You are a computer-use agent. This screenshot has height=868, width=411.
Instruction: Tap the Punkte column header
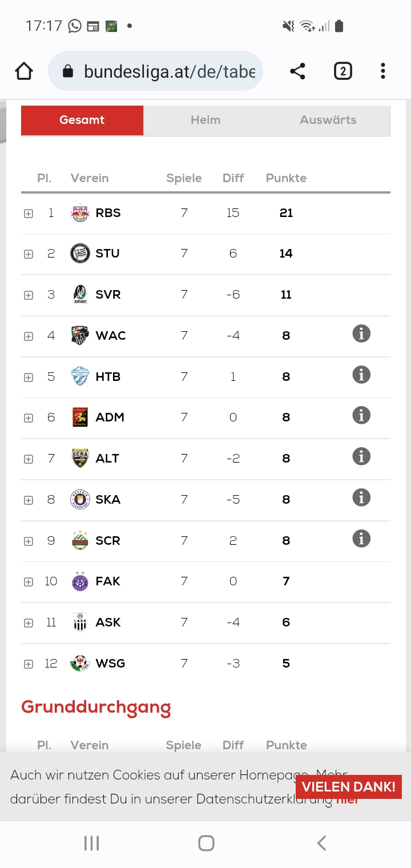coord(286,178)
